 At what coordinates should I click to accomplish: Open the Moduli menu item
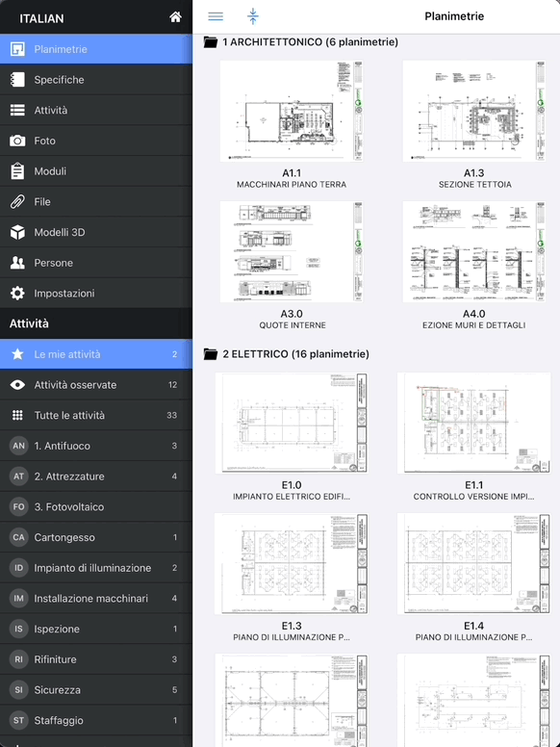pyautogui.click(x=96, y=171)
